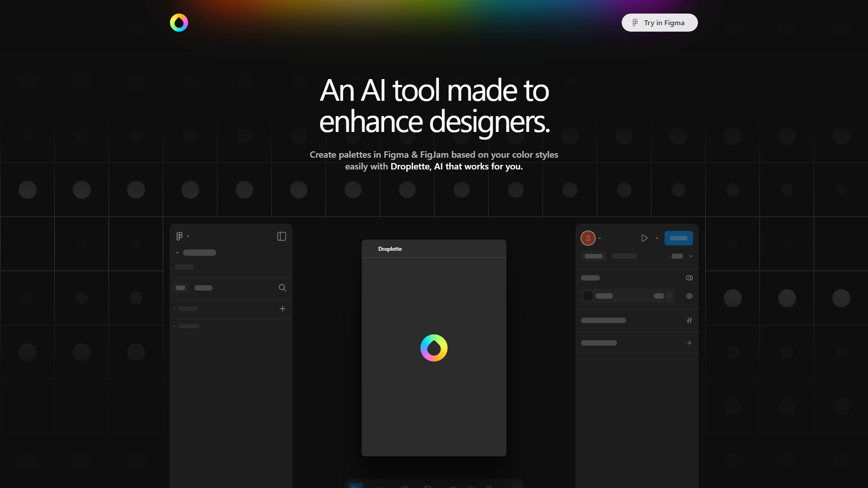Expand the dropdown beside the S avatar
868x488 pixels.
[x=599, y=238]
